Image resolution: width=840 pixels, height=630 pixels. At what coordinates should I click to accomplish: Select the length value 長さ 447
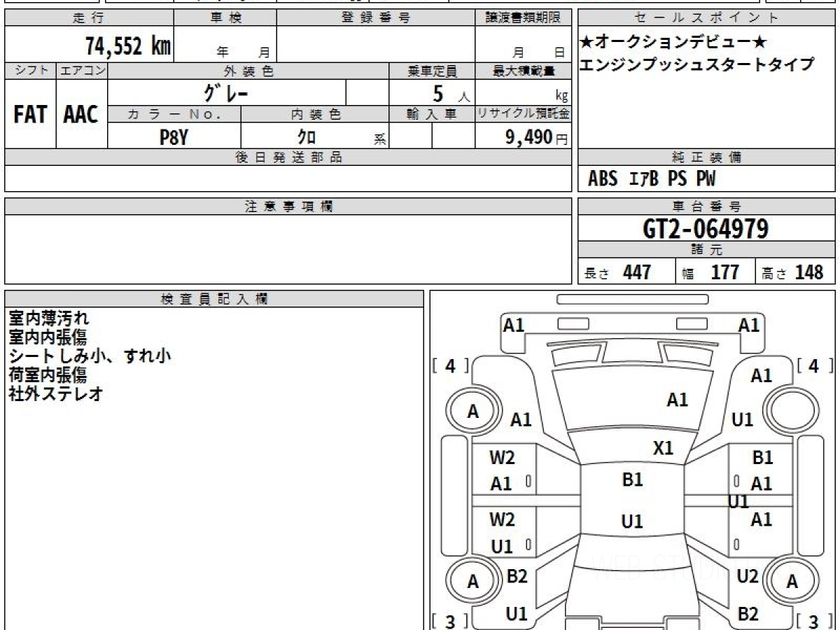(x=618, y=272)
